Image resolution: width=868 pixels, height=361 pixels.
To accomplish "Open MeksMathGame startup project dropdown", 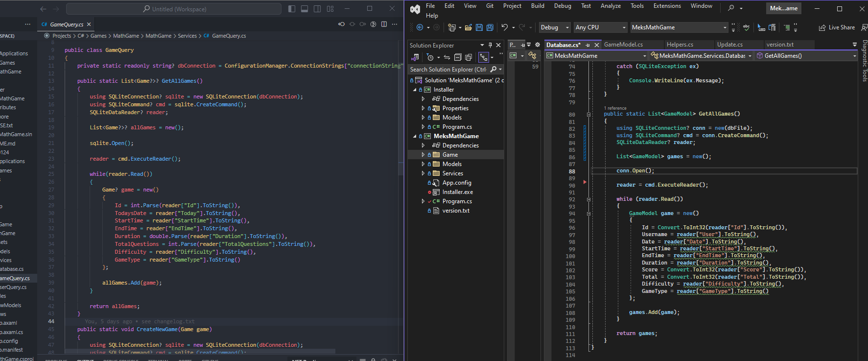I will (x=679, y=27).
